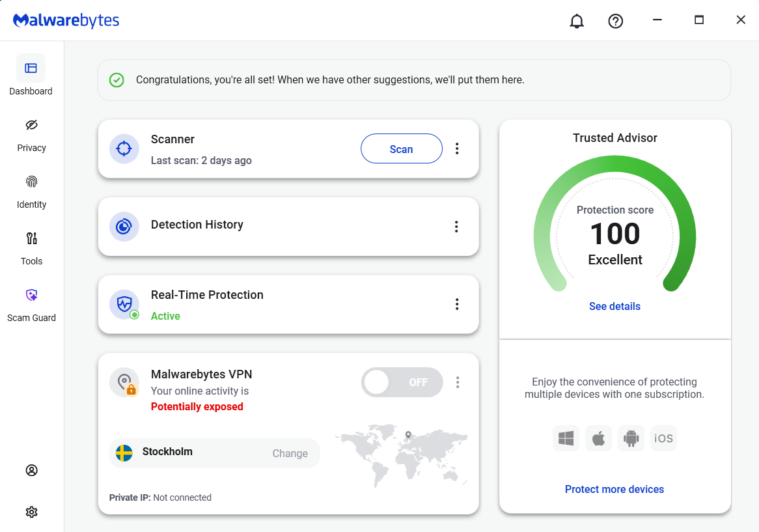Open the Tools section
Viewport: 759px width, 532px height.
[31, 249]
